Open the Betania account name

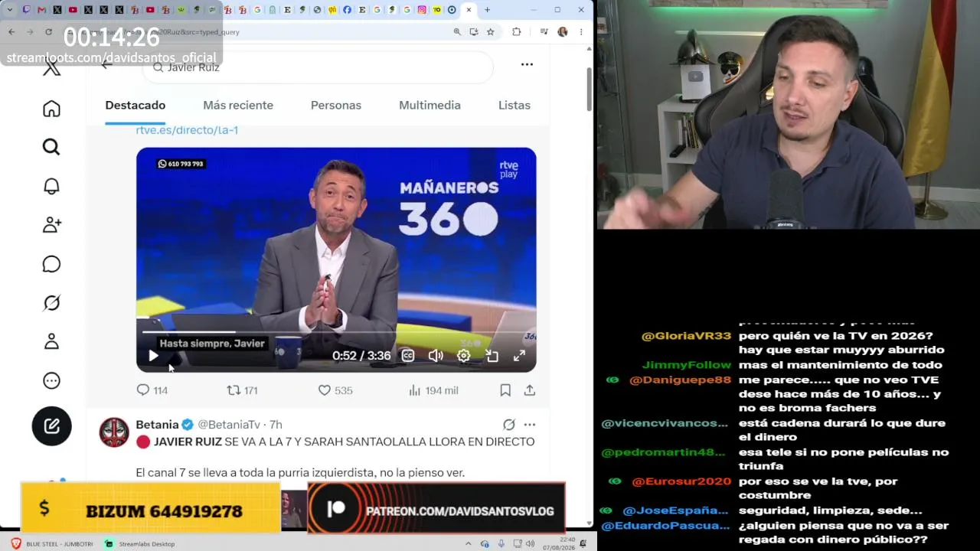click(x=157, y=425)
